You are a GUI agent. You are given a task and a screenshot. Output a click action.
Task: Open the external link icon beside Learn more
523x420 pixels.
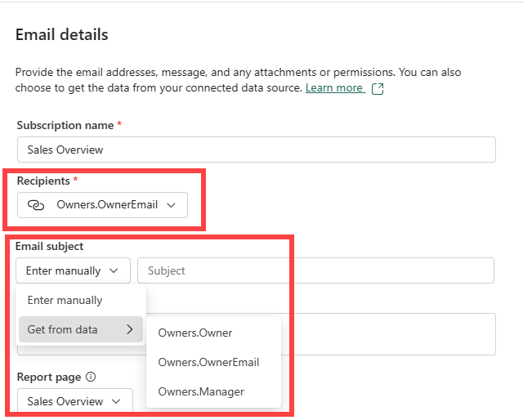click(x=378, y=89)
